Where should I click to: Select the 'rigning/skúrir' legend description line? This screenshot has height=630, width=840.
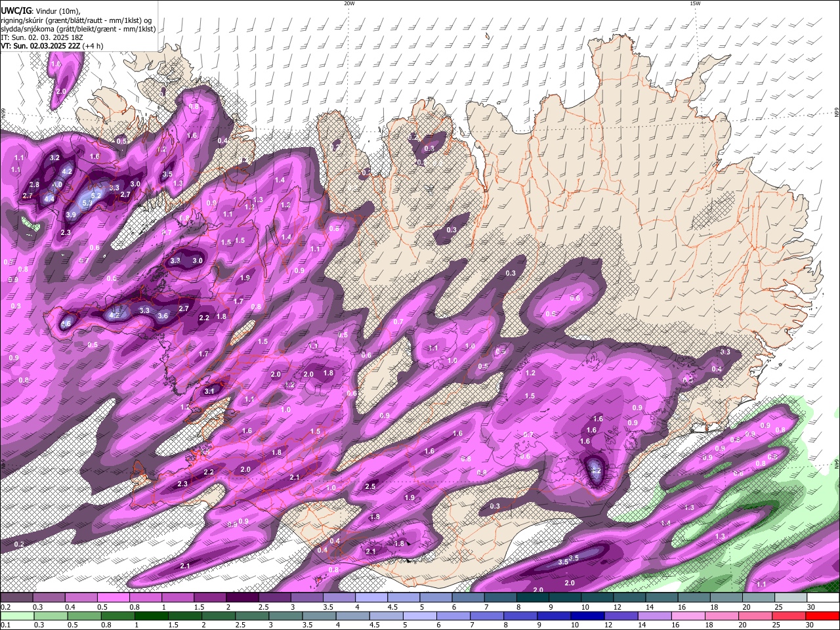77,20
